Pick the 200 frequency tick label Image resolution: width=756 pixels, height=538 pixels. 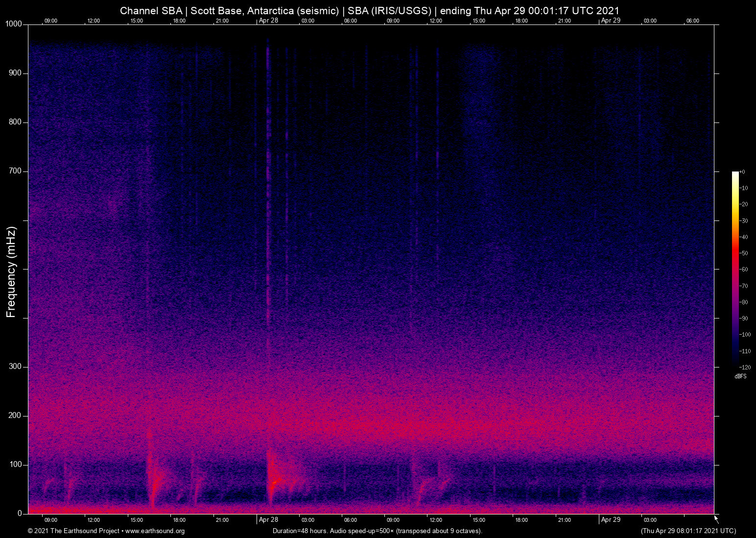coord(15,416)
